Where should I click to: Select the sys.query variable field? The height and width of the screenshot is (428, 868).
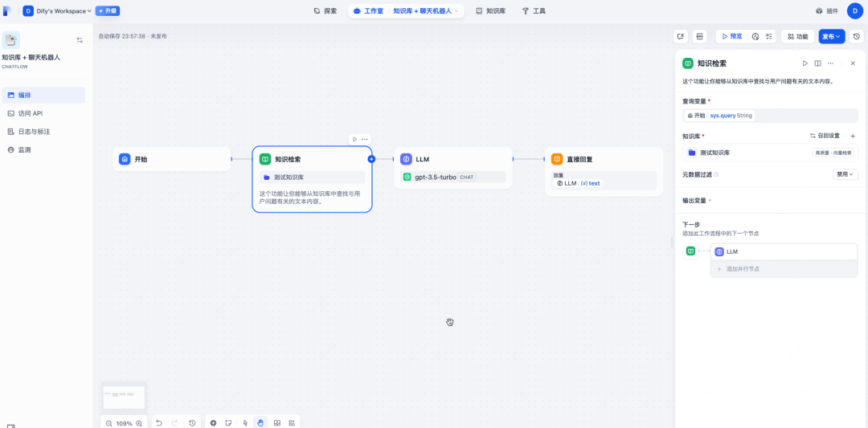(771, 116)
